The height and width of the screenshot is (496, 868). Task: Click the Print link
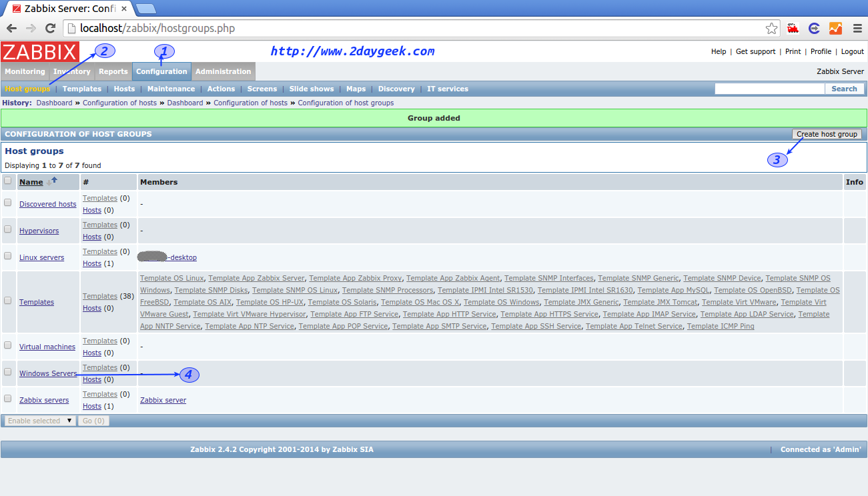[793, 51]
